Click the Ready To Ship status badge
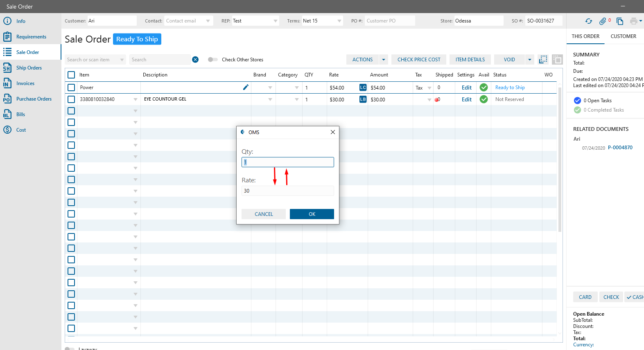644x350 pixels. tap(137, 39)
